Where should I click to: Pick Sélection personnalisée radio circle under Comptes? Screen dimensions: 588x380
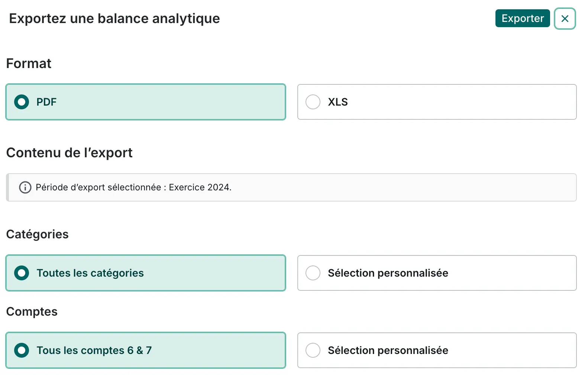[313, 350]
